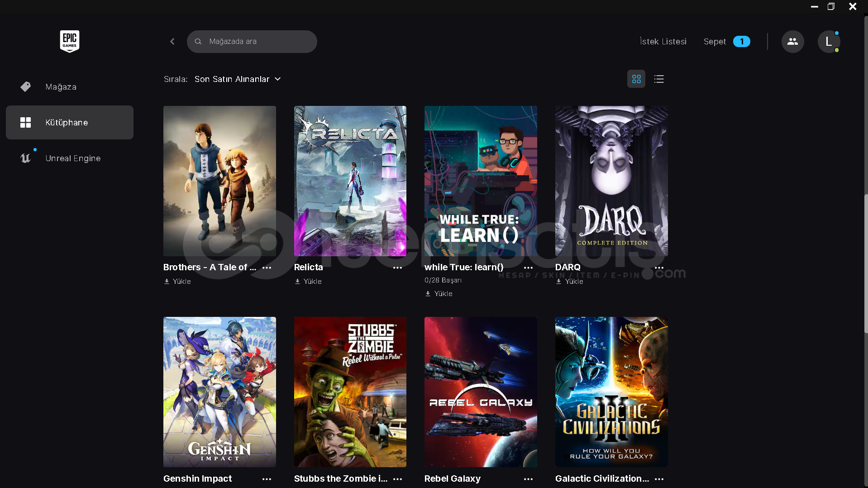The width and height of the screenshot is (868, 488).
Task: Open options menu for DARQ
Action: point(659,268)
